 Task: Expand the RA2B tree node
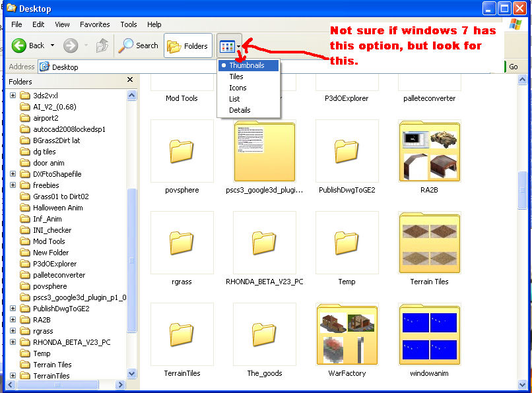point(13,320)
